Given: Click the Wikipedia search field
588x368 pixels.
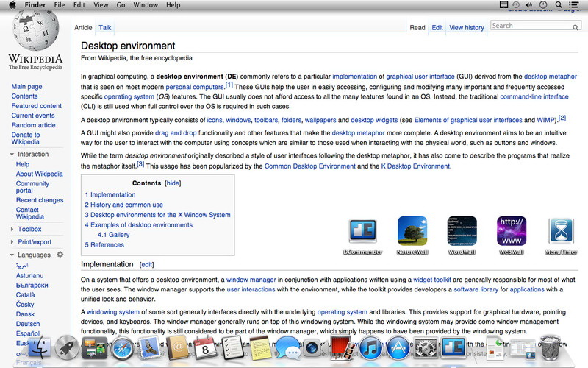Looking at the screenshot, I should [x=532, y=26].
